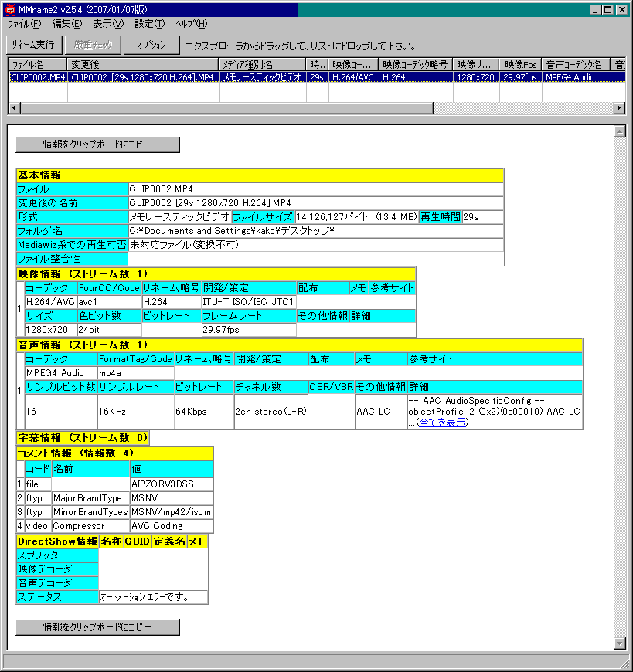The image size is (633, 672).
Task: Click the スプリッタ row label
Action: click(57, 555)
